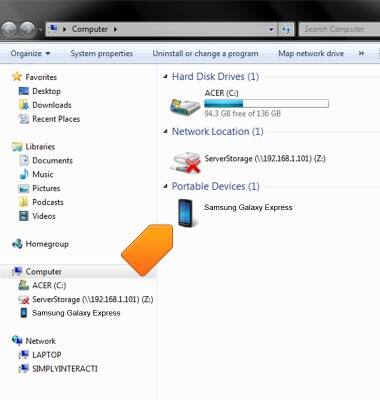Open the Organize dropdown menu
This screenshot has width=380, height=400.
[x=30, y=53]
